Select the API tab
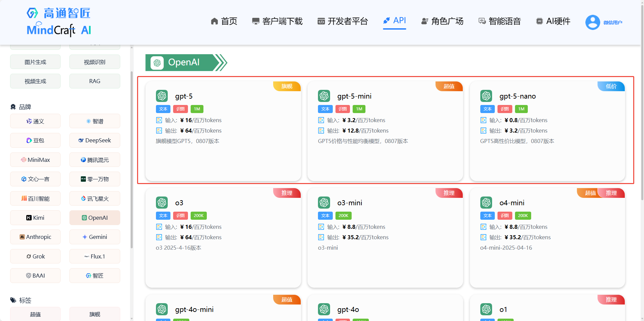 [394, 21]
